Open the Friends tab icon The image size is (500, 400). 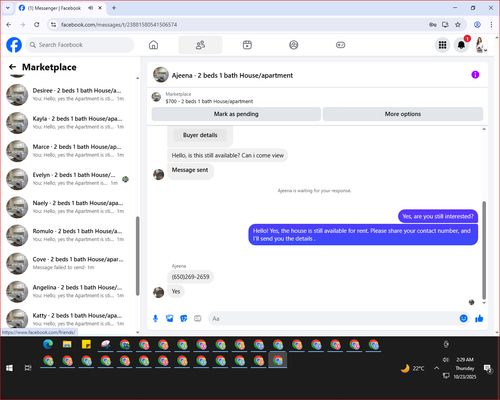coord(200,45)
